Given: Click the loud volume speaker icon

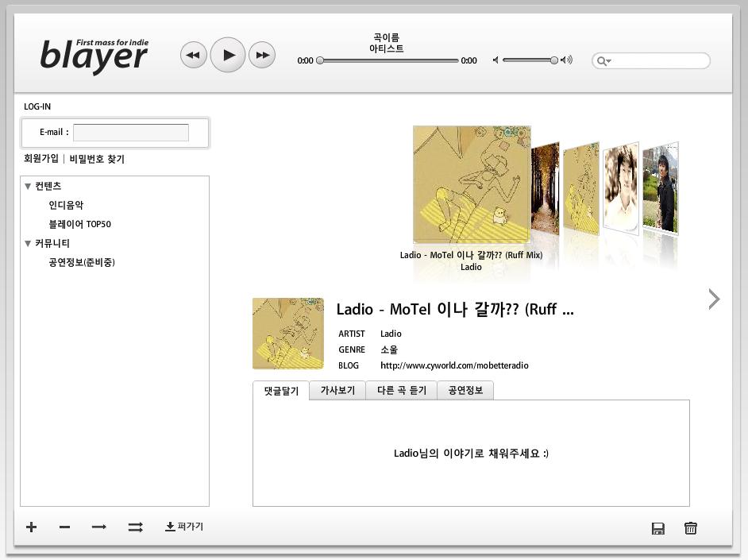Looking at the screenshot, I should (x=566, y=60).
